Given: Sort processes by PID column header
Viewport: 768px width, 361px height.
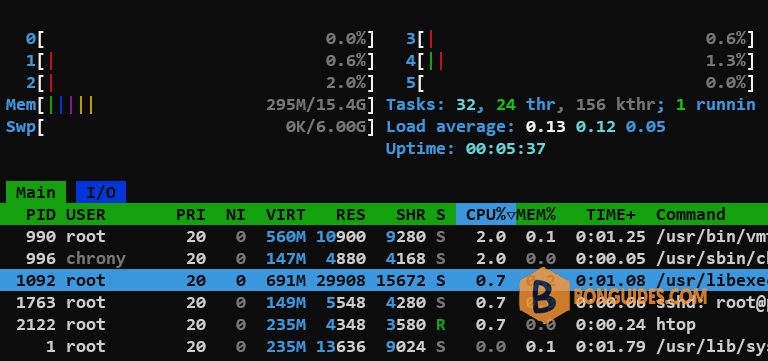Looking at the screenshot, I should point(41,214).
